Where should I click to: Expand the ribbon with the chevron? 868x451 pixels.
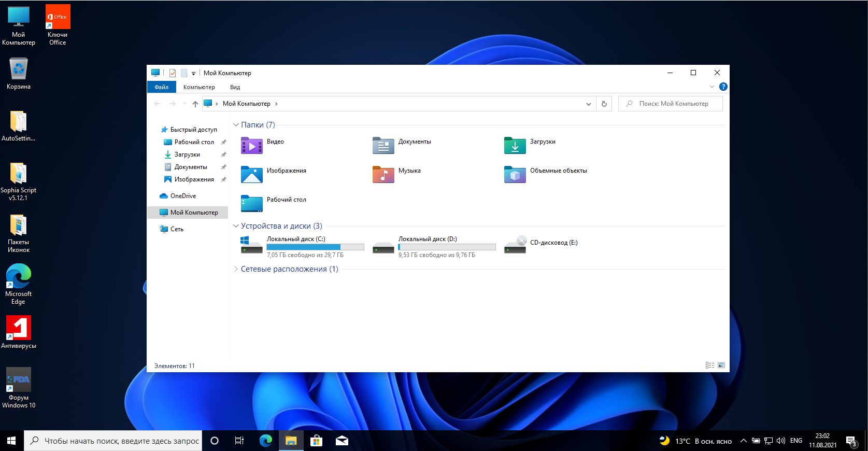point(712,87)
